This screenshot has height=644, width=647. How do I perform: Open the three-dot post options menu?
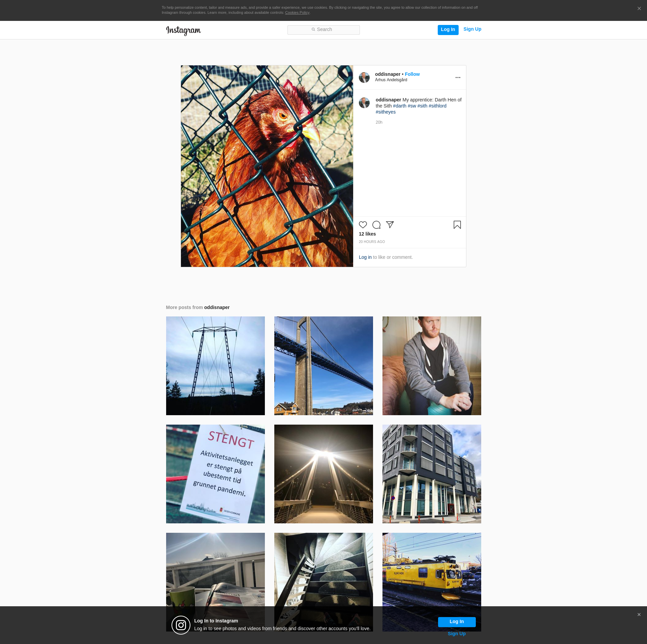[x=458, y=78]
